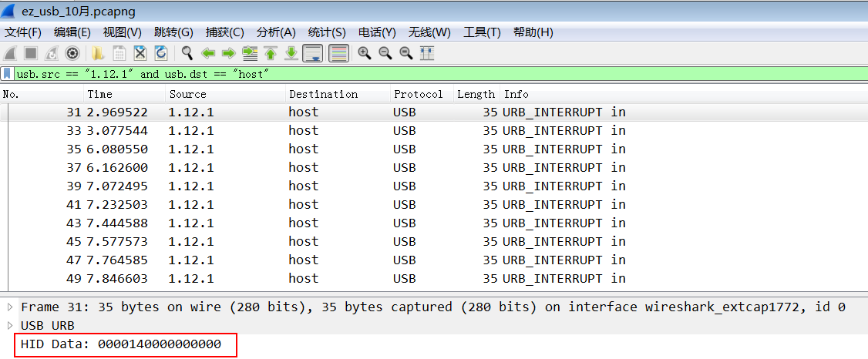Open the 视图(V) menu

[123, 32]
